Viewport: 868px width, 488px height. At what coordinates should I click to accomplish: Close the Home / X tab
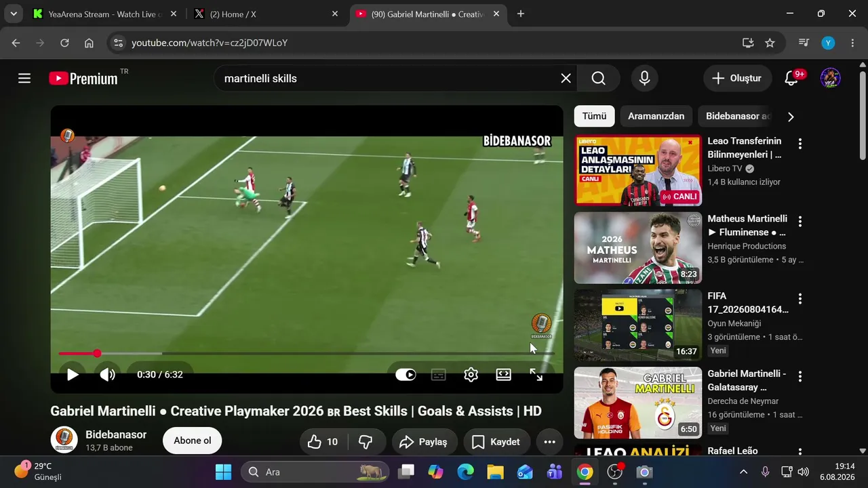(x=335, y=14)
